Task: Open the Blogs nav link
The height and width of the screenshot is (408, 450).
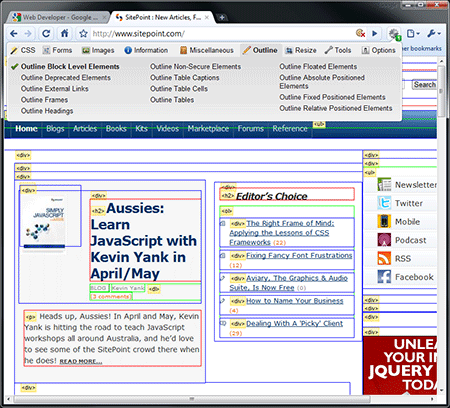Action: [55, 129]
